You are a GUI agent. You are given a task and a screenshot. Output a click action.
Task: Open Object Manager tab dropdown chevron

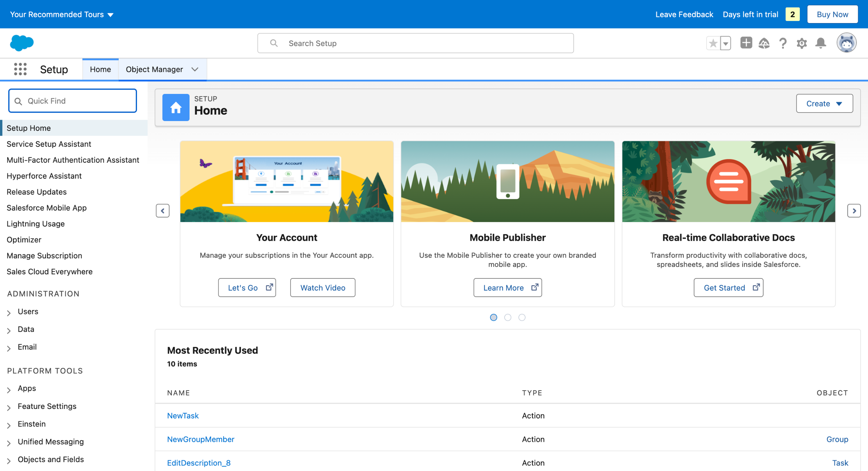195,69
